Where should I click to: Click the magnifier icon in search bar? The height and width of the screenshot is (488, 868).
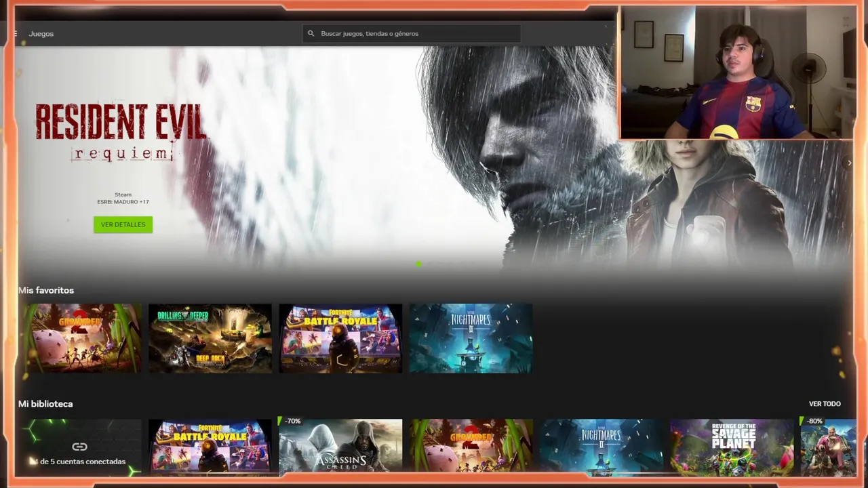pyautogui.click(x=311, y=33)
